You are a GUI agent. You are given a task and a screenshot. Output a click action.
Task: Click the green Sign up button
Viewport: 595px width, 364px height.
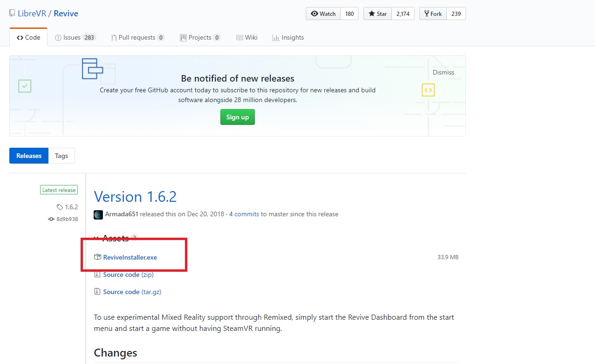click(238, 117)
